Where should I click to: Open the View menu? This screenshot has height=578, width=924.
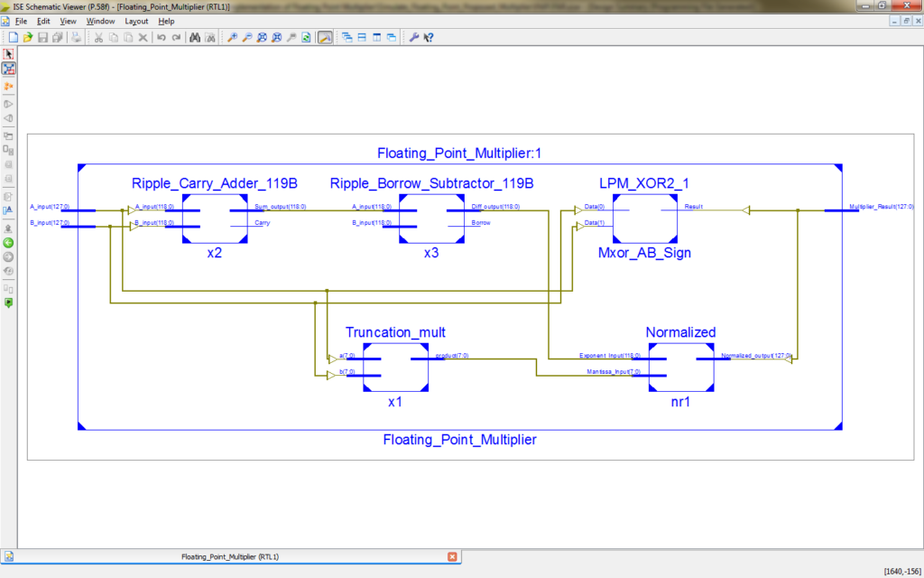click(68, 21)
